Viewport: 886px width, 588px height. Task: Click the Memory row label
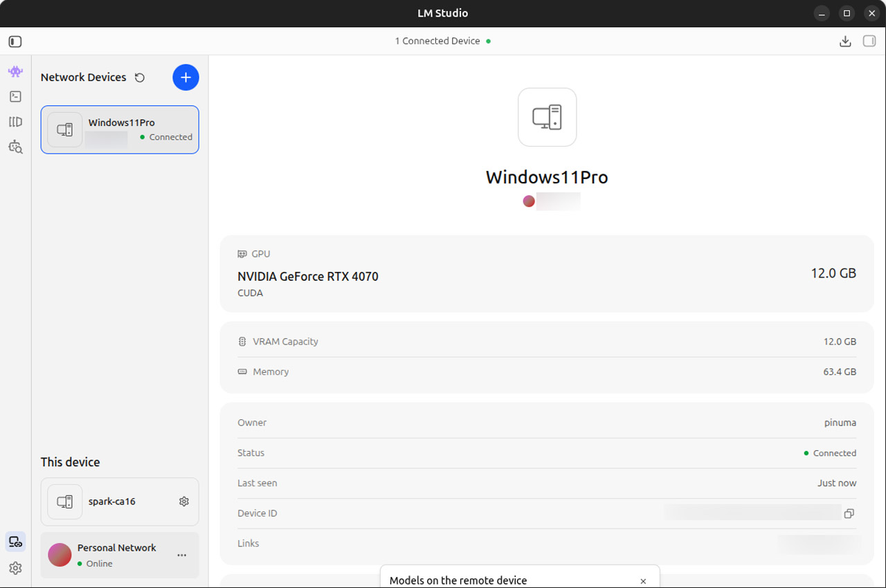tap(271, 372)
